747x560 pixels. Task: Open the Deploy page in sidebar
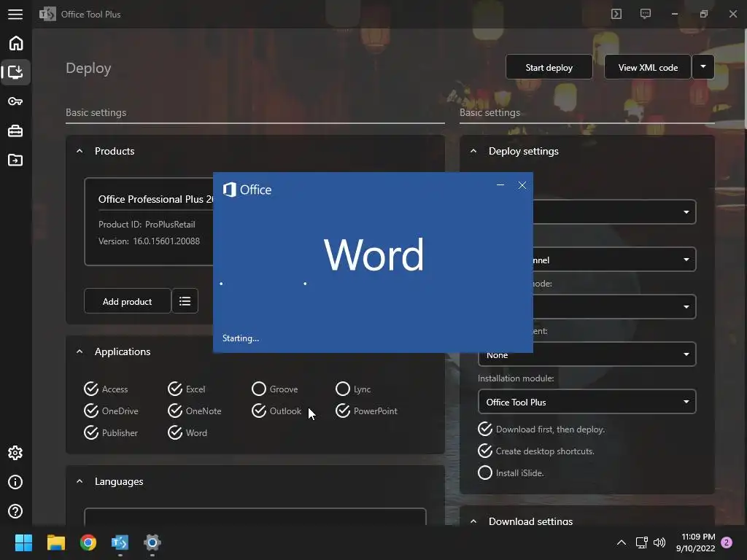tap(16, 72)
